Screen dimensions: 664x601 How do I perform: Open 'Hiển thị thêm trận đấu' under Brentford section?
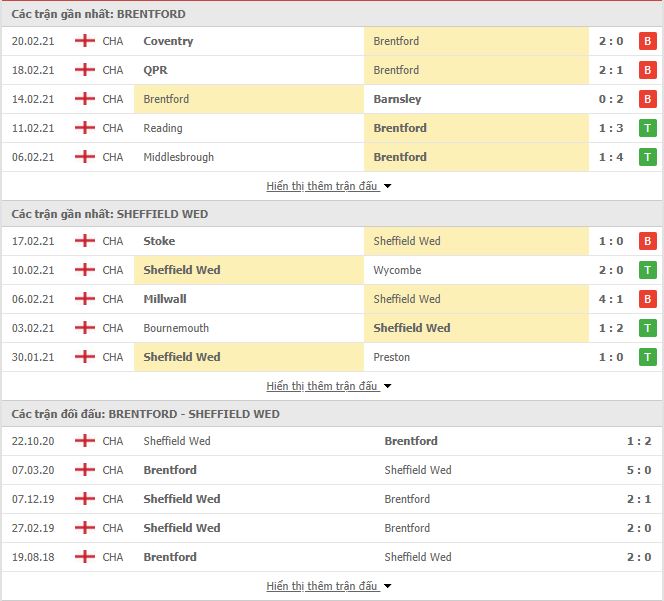click(322, 186)
